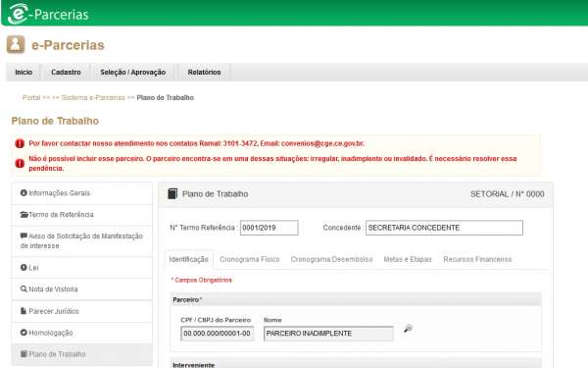Click the Parceiro section header
The image size is (588, 368).
[356, 299]
